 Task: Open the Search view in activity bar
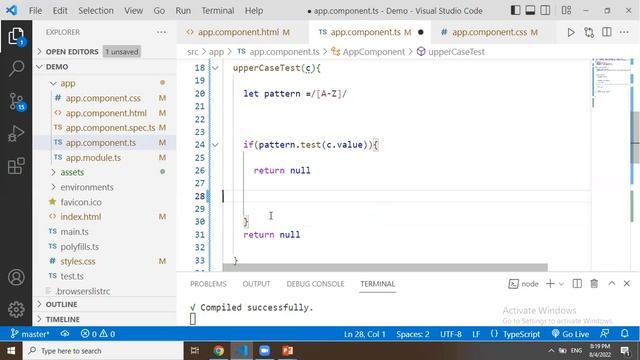pyautogui.click(x=16, y=68)
